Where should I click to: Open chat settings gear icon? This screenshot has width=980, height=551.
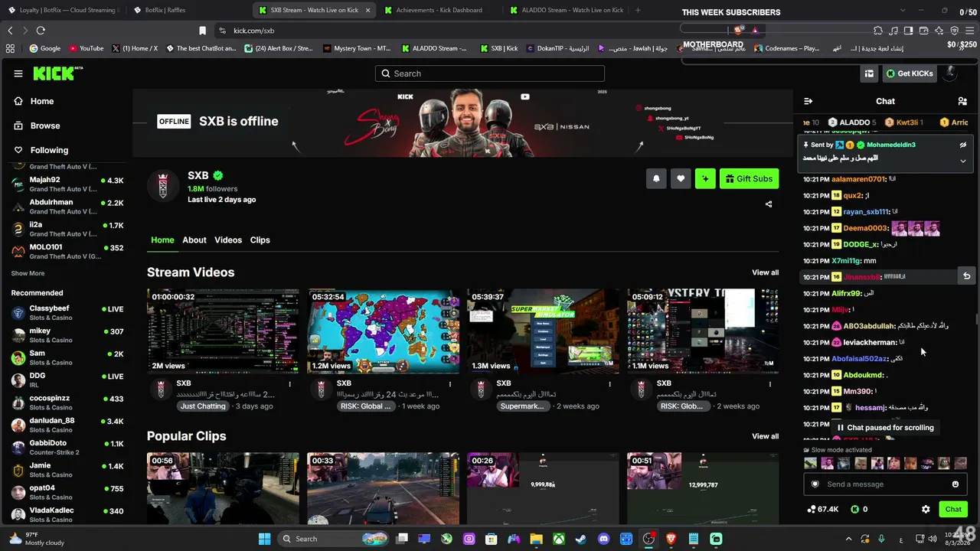(x=926, y=509)
